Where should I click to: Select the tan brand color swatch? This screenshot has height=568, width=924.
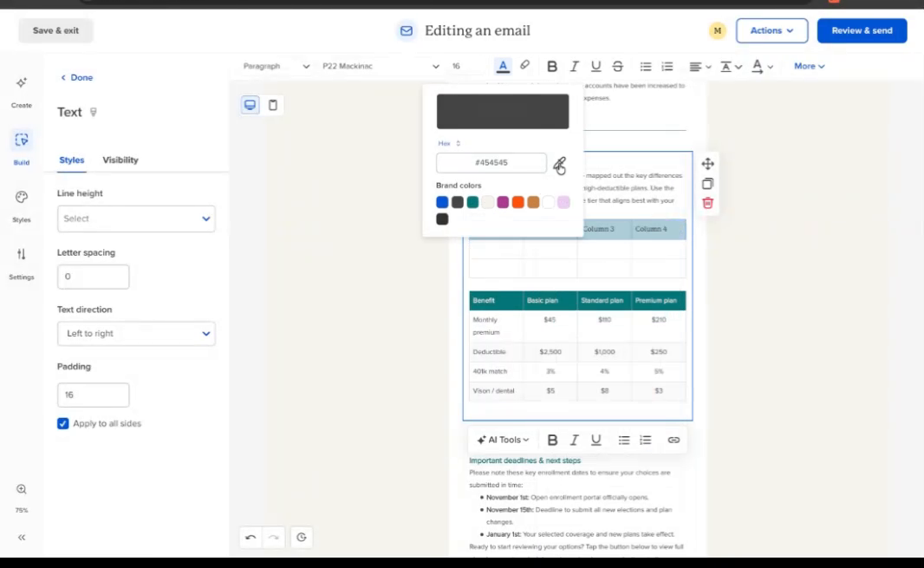[533, 202]
